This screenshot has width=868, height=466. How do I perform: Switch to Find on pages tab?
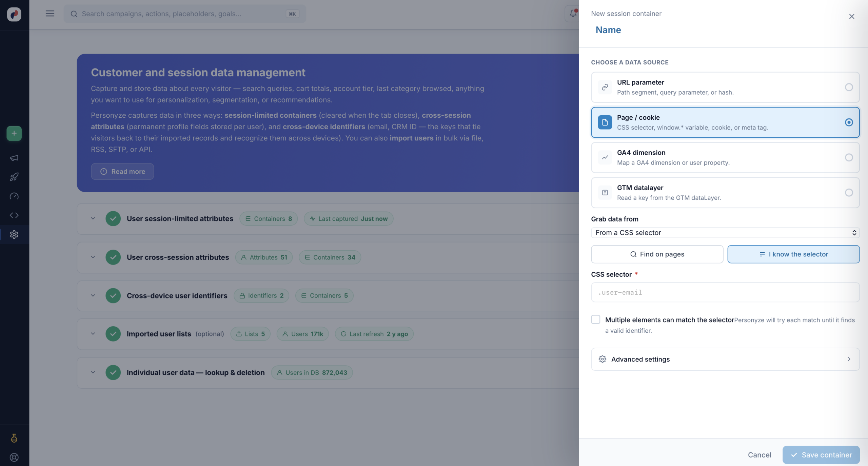tap(657, 254)
